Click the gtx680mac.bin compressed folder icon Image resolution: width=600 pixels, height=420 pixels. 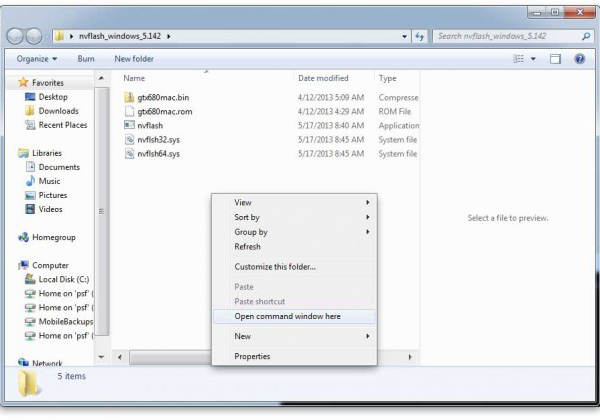129,97
